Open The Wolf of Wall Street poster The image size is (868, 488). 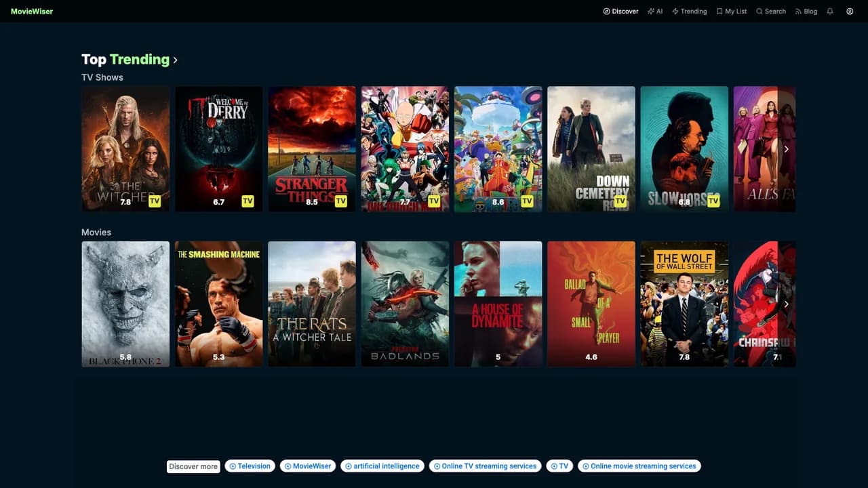tap(684, 304)
